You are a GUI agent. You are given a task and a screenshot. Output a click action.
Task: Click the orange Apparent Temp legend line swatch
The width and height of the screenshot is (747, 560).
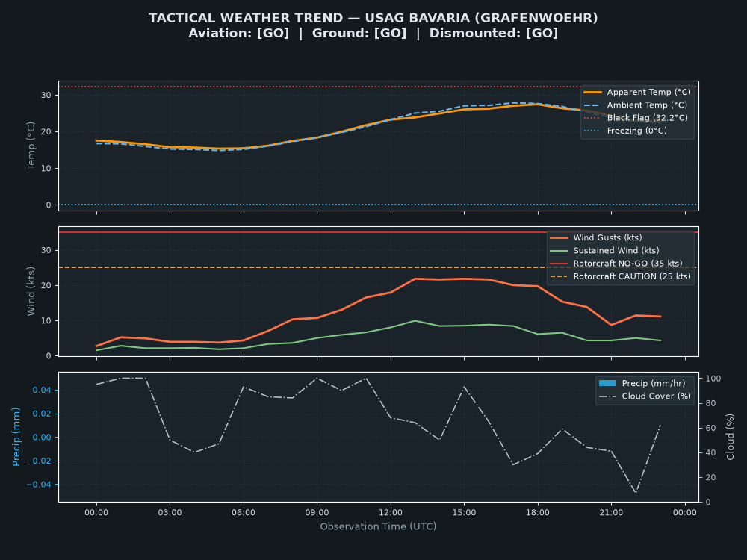click(592, 93)
